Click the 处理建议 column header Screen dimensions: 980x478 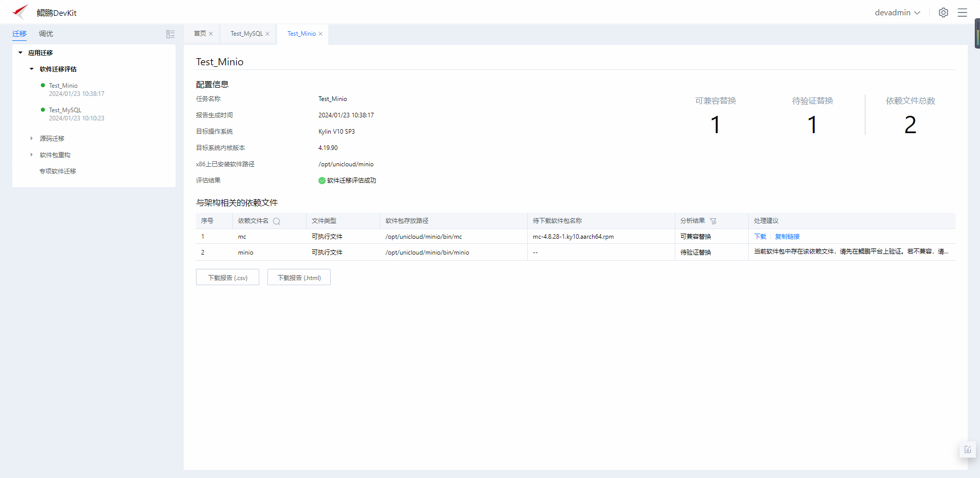pos(766,221)
